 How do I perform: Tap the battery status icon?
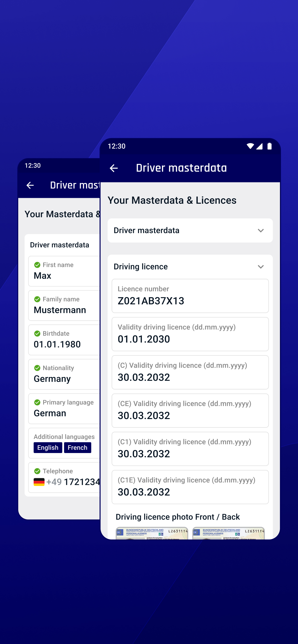click(x=269, y=146)
